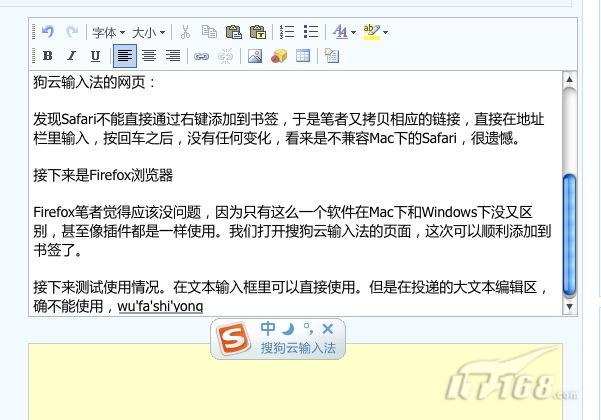Click the second toolbar row drag handle
The width and height of the screenshot is (601, 420).
[34, 56]
